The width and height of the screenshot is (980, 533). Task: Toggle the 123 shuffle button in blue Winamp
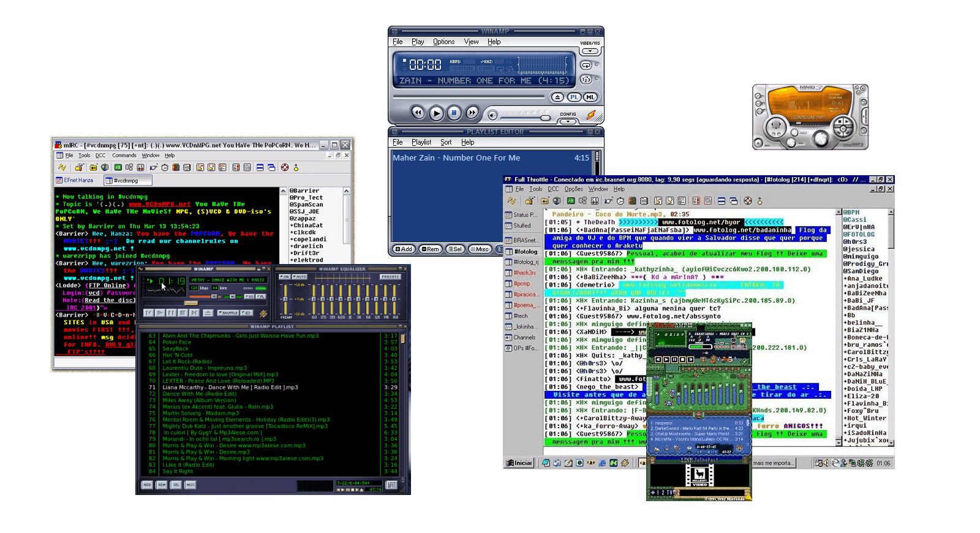tap(586, 80)
